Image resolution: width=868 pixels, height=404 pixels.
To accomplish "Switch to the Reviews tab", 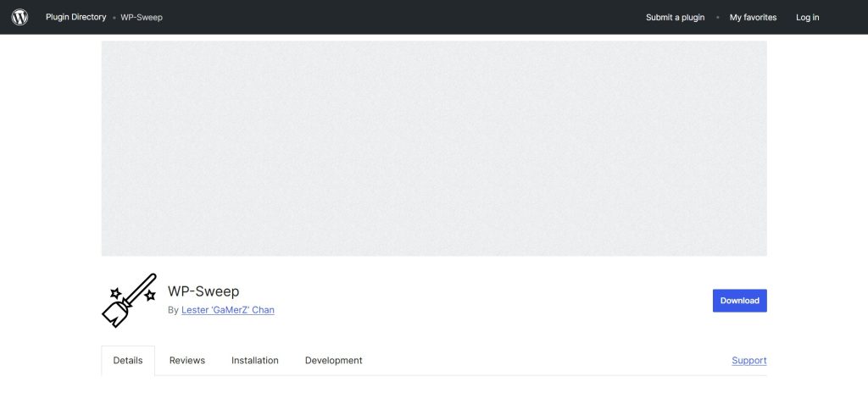I will click(x=187, y=360).
